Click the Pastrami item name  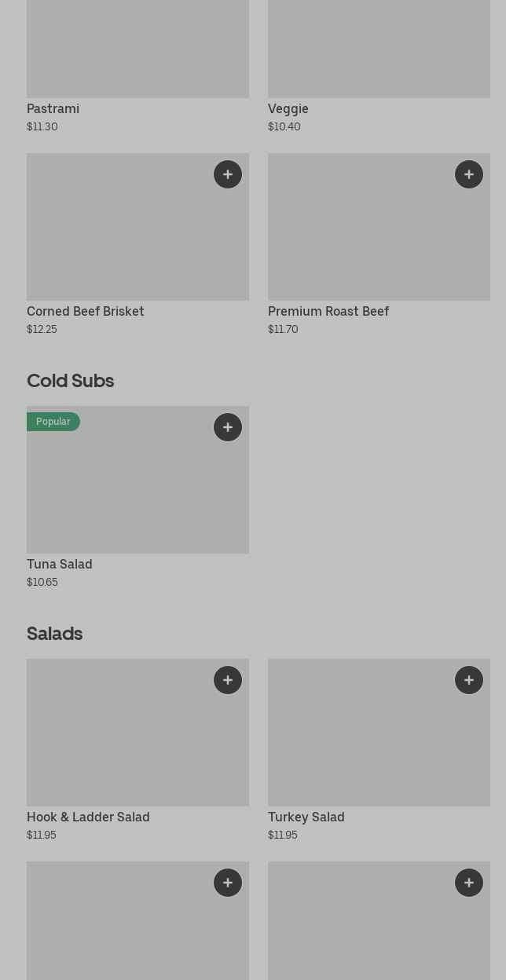(53, 108)
